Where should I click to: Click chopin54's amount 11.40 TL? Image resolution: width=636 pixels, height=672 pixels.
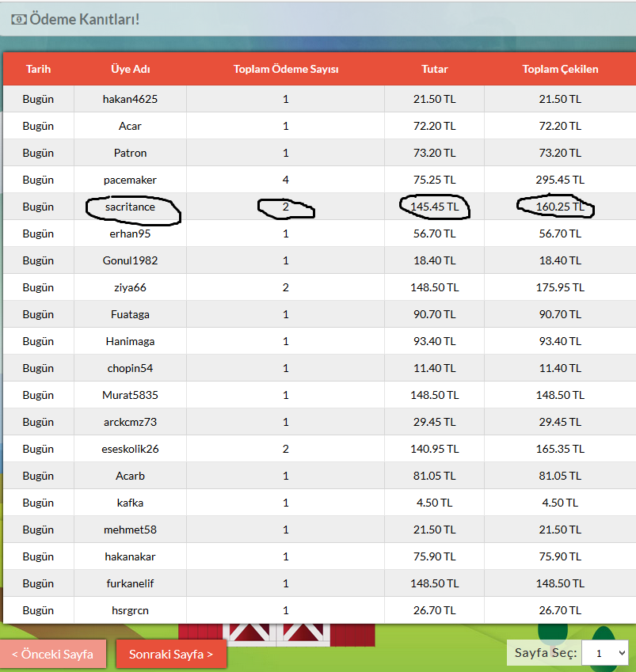(435, 368)
